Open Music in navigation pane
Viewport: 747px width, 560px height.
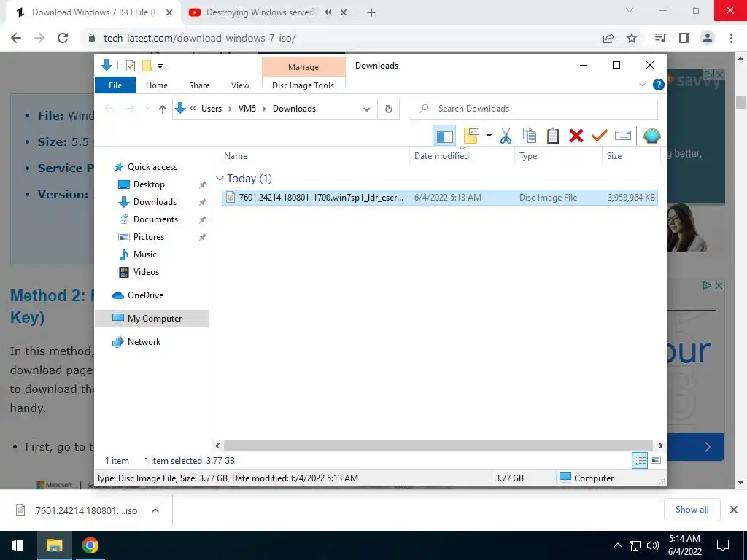tap(145, 254)
